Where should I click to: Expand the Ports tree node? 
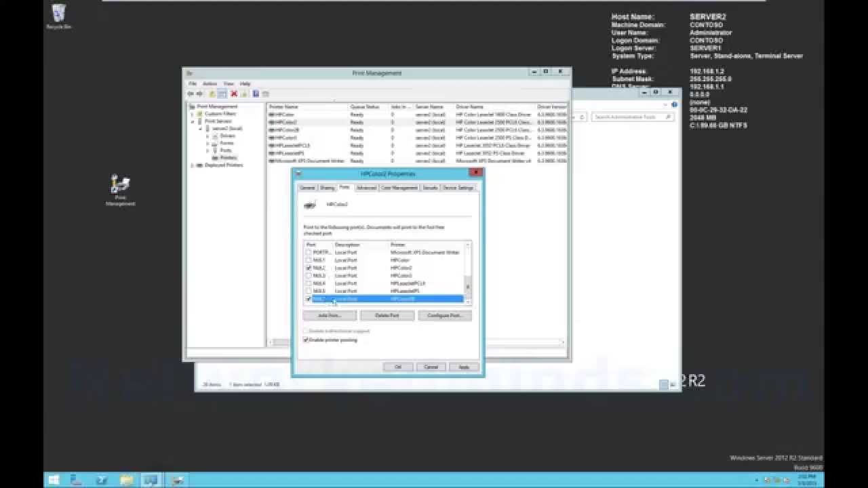[208, 150]
